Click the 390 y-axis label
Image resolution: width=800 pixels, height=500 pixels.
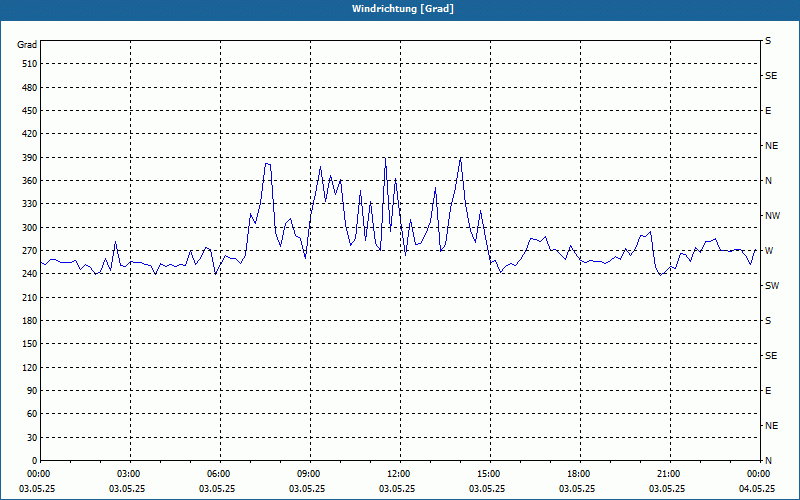30,158
